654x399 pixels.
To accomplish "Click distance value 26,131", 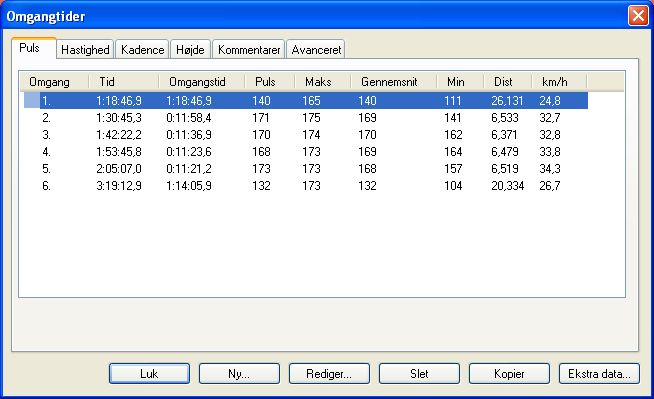I will (507, 101).
